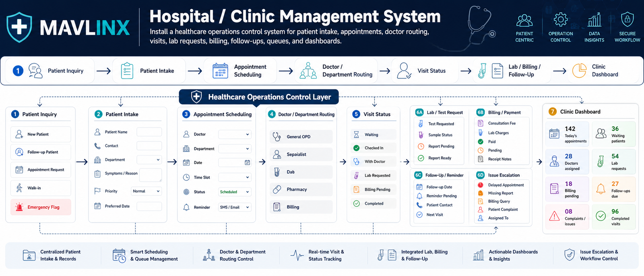Click the Delayed Appointment escalation item
The height and width of the screenshot is (276, 644).
click(501, 185)
